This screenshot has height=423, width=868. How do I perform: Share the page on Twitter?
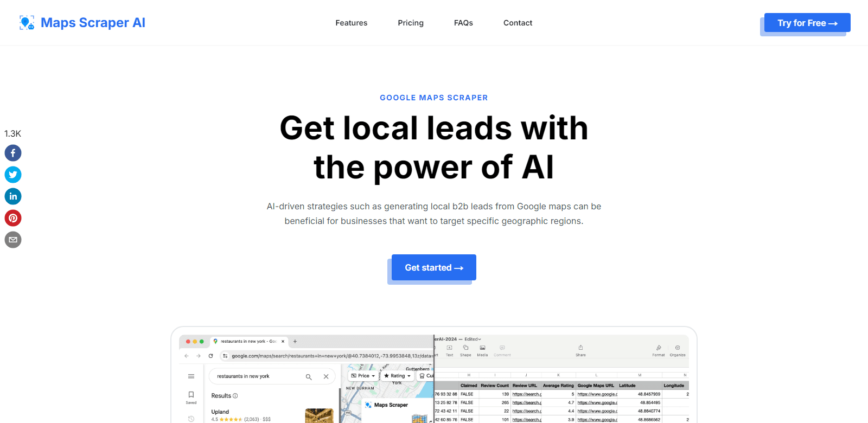coord(13,175)
